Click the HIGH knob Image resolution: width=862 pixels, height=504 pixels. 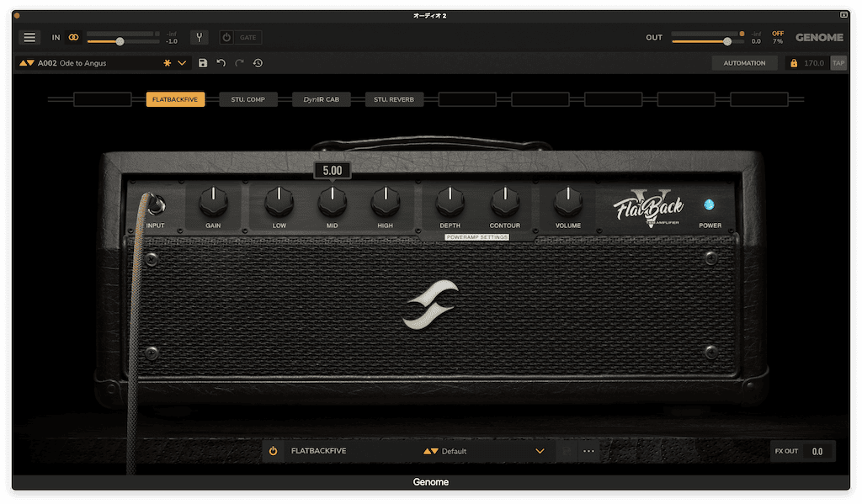(x=386, y=201)
